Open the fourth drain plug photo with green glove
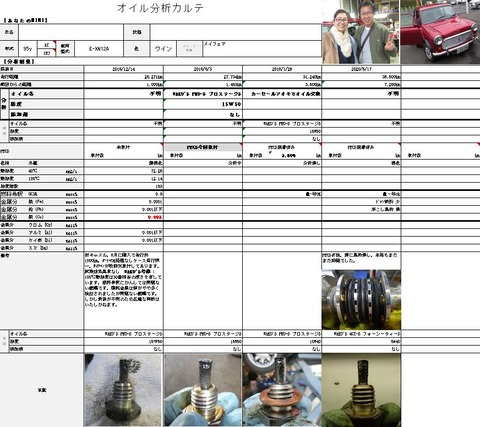Image resolution: width=480 pixels, height=427 pixels. pyautogui.click(x=361, y=390)
